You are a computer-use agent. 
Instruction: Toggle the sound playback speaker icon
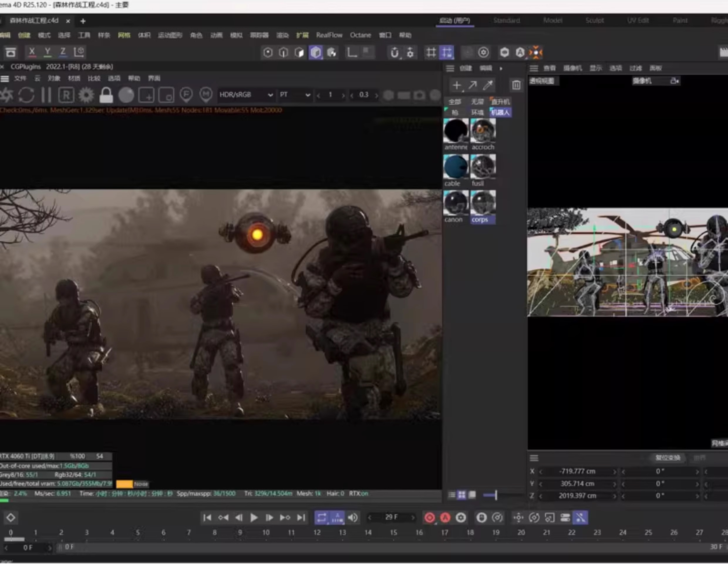tap(353, 518)
